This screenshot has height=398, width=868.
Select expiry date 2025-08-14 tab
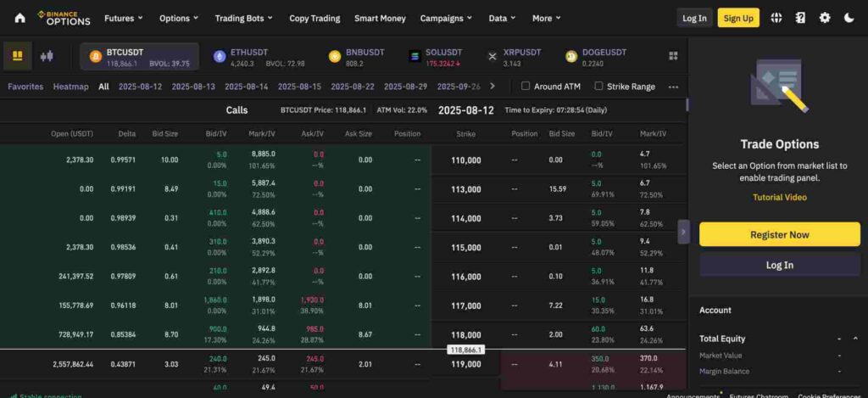247,87
